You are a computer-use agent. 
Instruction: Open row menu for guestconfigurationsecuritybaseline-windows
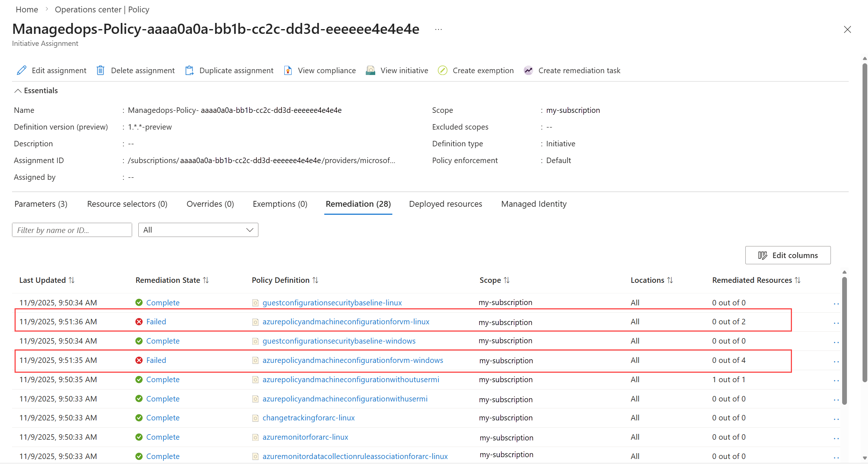point(836,342)
